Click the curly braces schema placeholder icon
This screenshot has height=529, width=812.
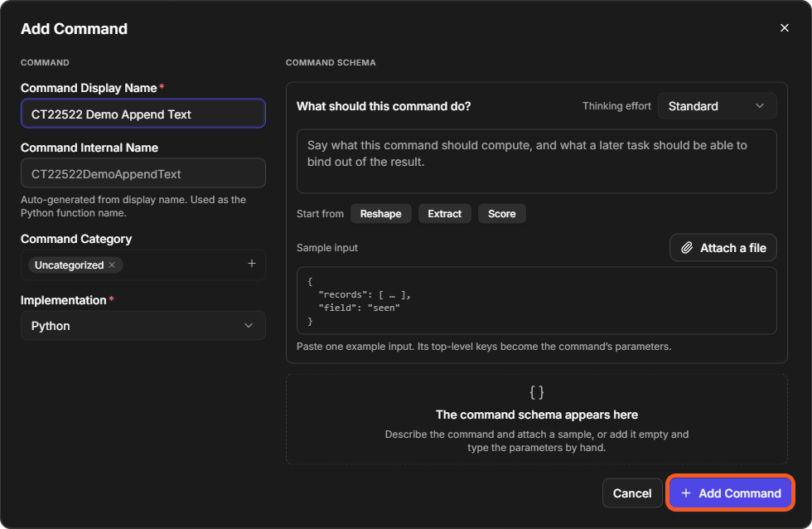pos(537,392)
